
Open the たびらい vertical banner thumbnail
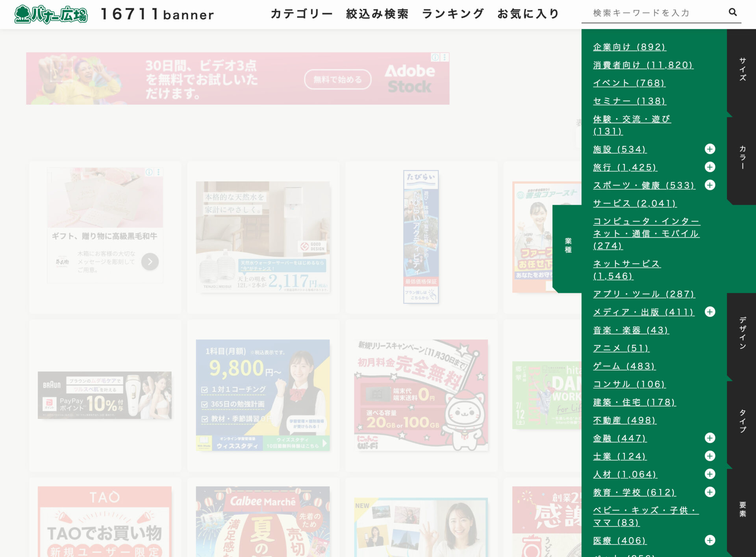coord(421,237)
